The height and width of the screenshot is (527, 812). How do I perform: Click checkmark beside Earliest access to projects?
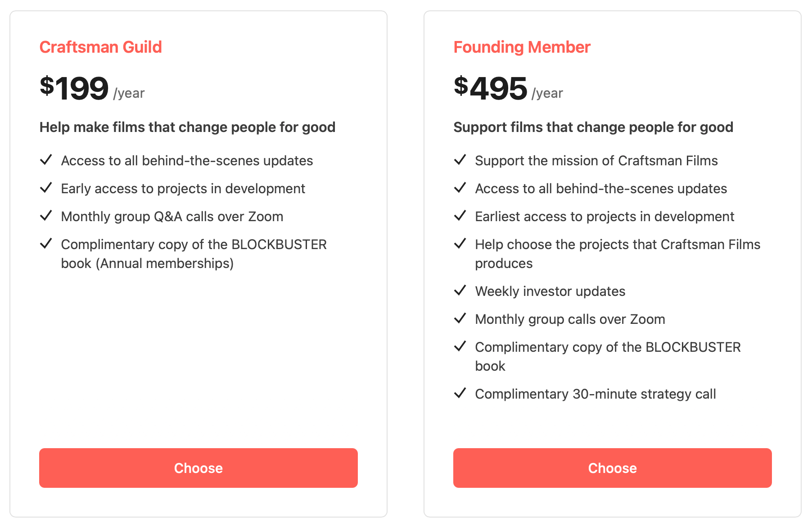click(x=460, y=216)
